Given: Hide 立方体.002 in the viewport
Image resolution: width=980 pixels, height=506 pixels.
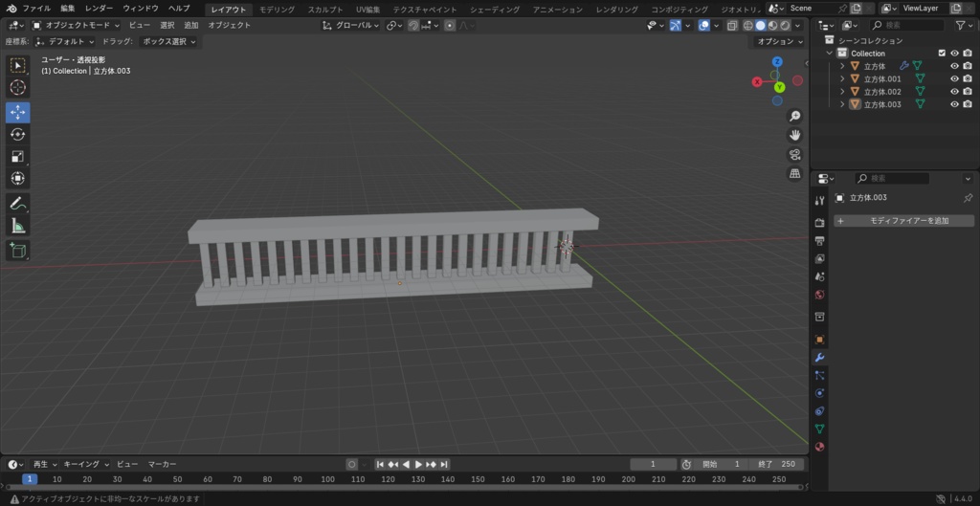Looking at the screenshot, I should (x=954, y=91).
